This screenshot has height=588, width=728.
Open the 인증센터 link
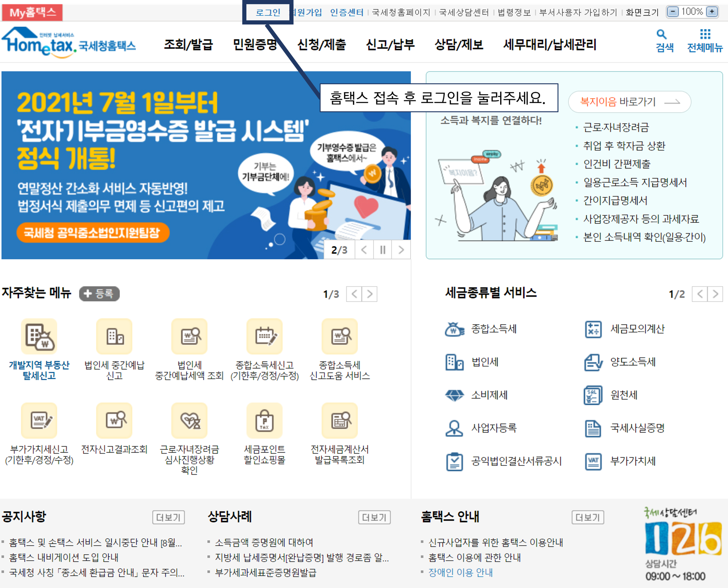[347, 12]
